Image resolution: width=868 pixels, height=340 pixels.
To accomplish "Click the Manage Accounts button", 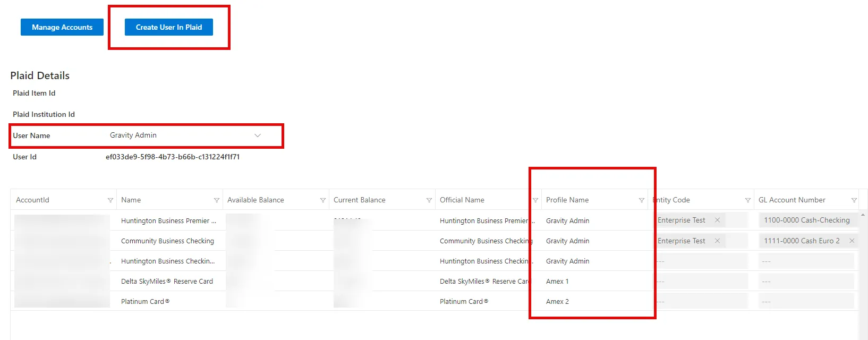I will point(62,27).
